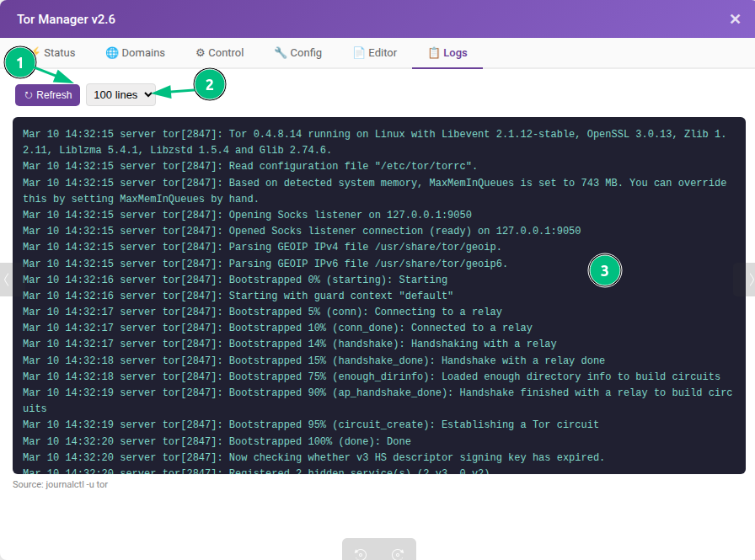Open the lines count dropdown showing 100 lines
The image size is (755, 560).
pyautogui.click(x=120, y=95)
